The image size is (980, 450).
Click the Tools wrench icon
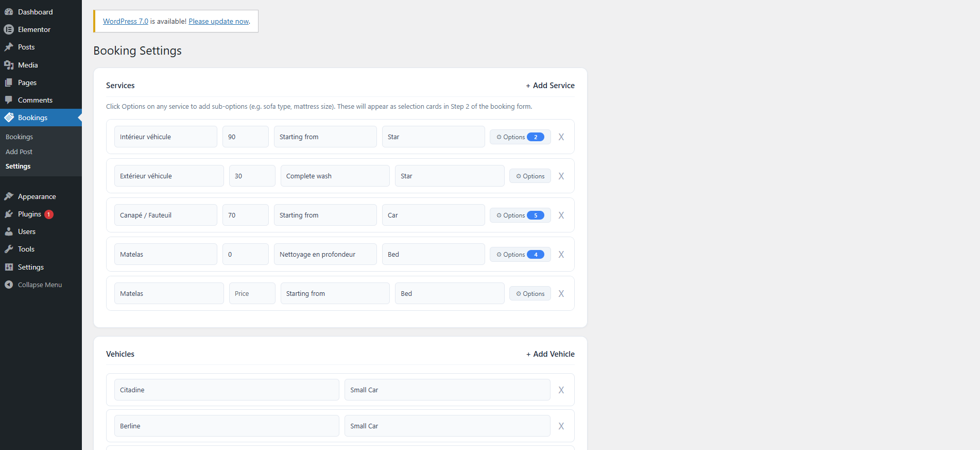click(9, 249)
